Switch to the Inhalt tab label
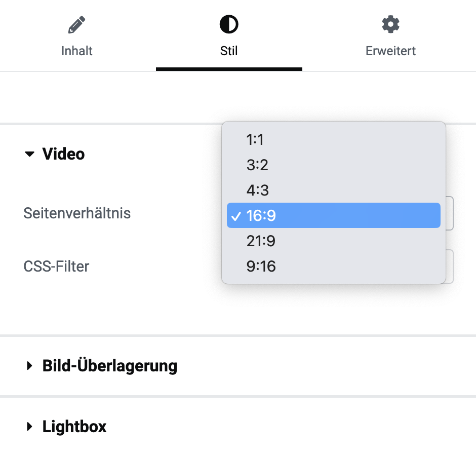Screen dimensions: 476x456 point(77,51)
